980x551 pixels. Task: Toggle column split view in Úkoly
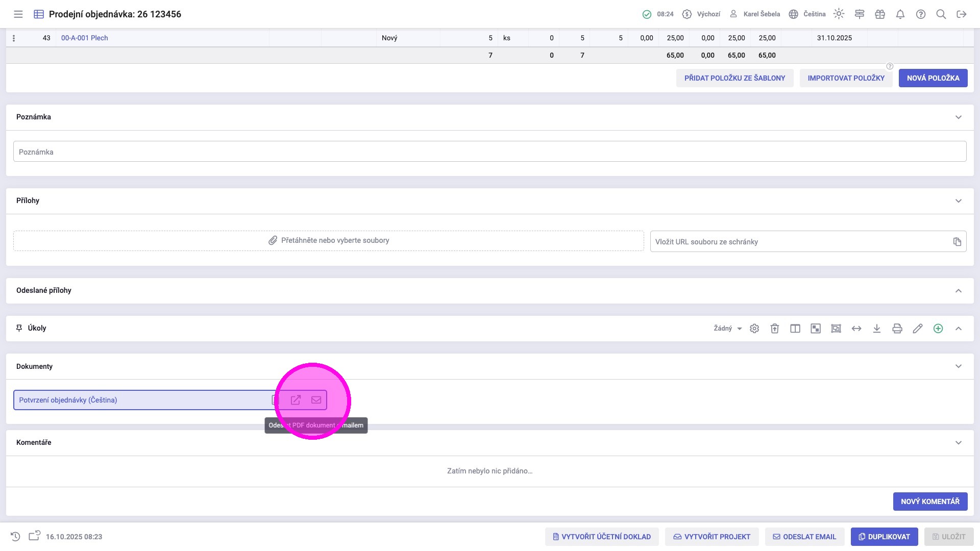[x=795, y=329]
